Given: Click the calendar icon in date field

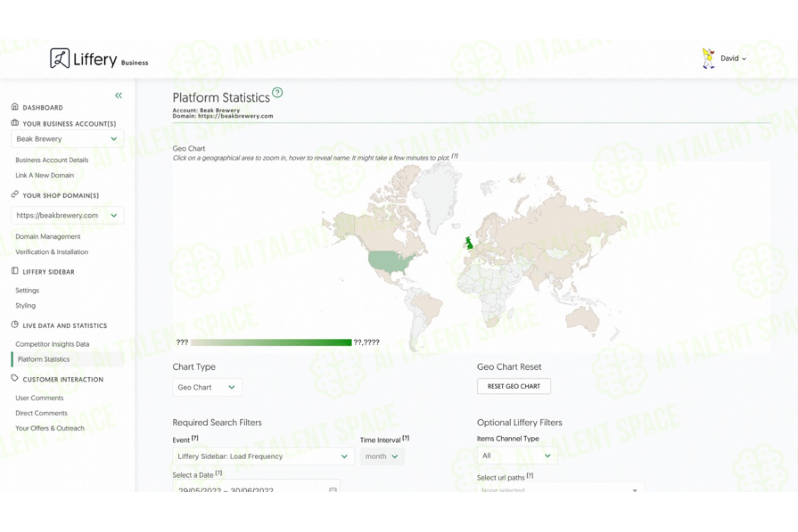Looking at the screenshot, I should (332, 489).
